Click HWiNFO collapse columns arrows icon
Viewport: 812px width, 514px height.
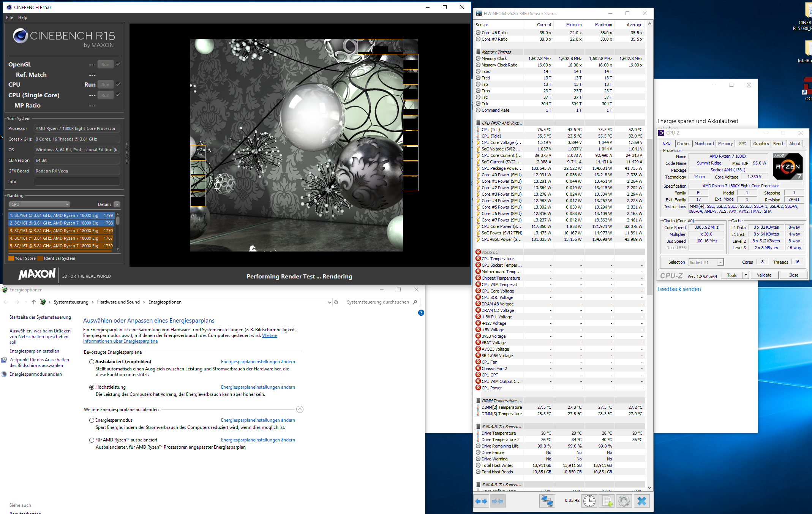point(498,501)
